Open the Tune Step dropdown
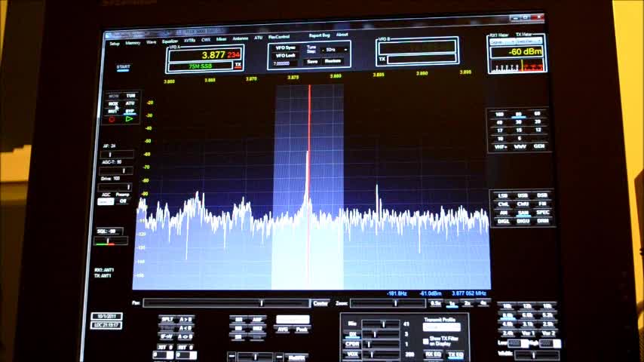 click(x=335, y=50)
